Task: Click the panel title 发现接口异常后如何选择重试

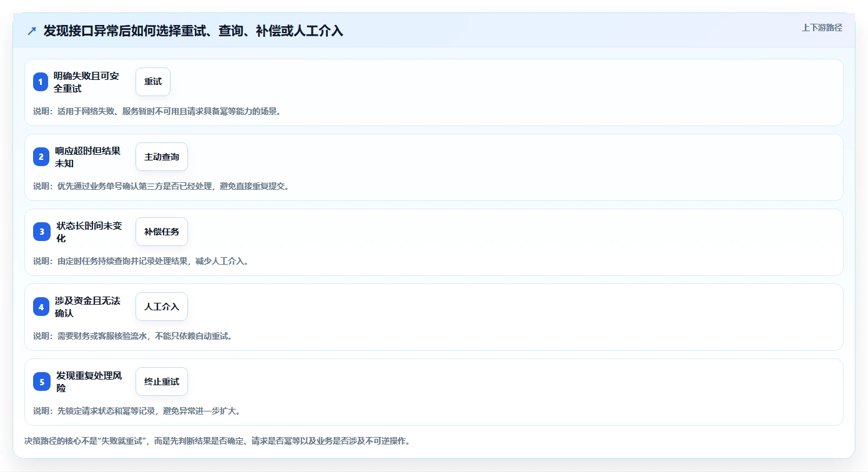Action: (x=193, y=31)
